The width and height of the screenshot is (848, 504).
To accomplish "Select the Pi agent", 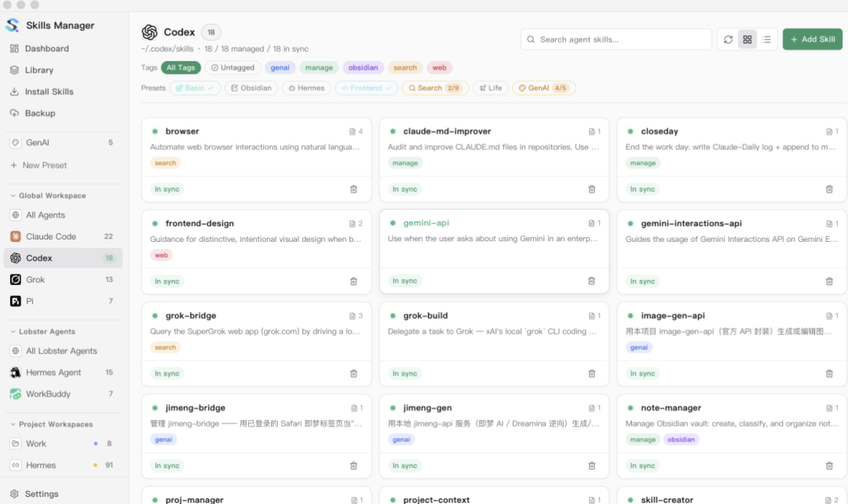I will (63, 301).
